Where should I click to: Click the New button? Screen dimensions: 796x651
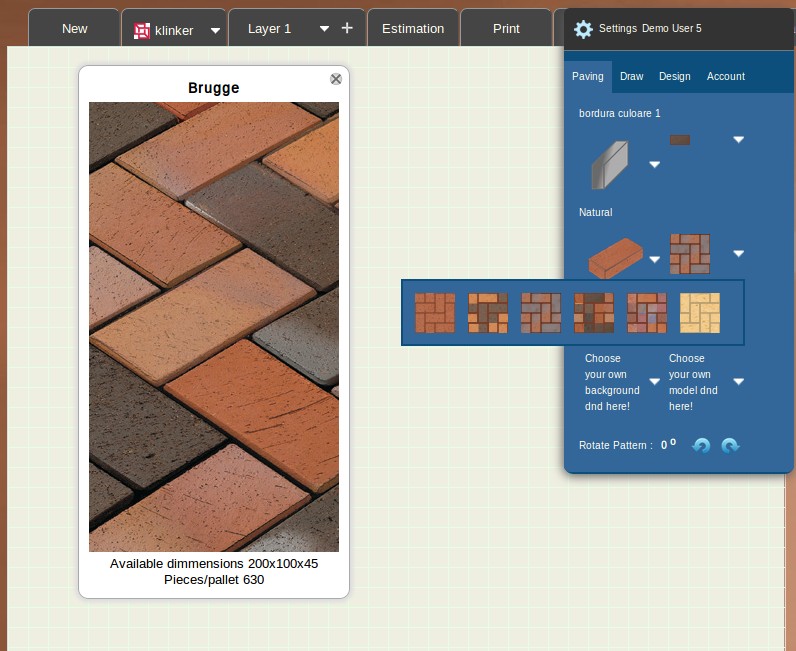[x=74, y=28]
